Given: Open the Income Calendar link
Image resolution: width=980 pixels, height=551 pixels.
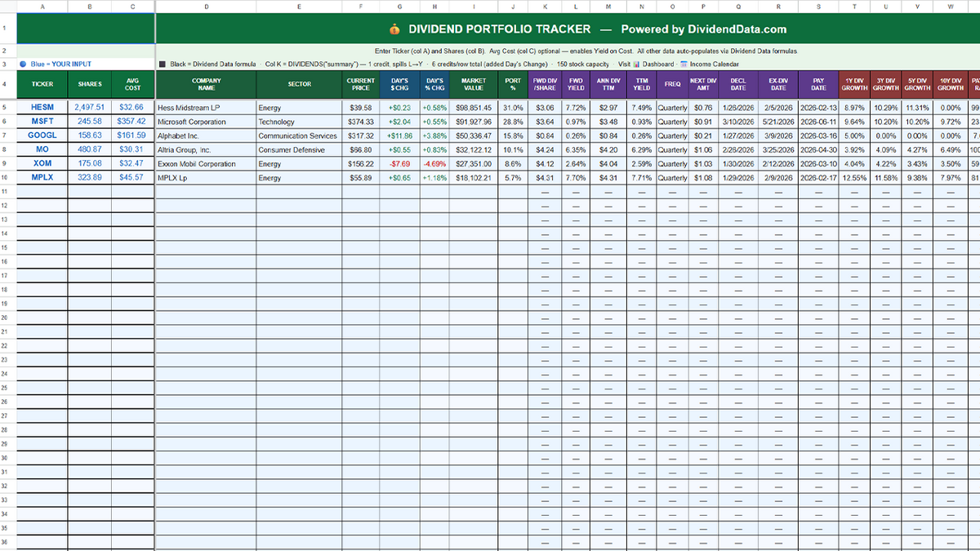Looking at the screenshot, I should [715, 64].
